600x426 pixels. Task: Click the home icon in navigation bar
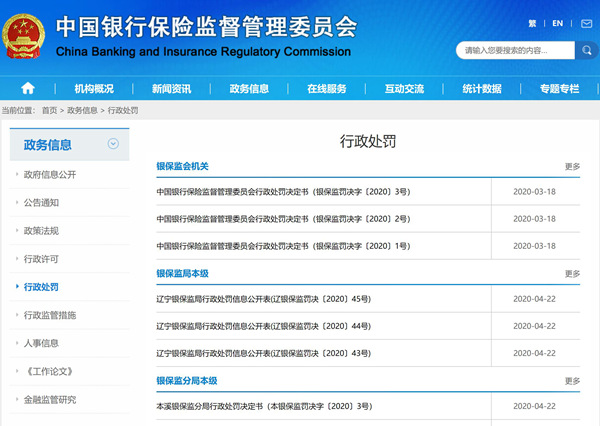tap(28, 88)
